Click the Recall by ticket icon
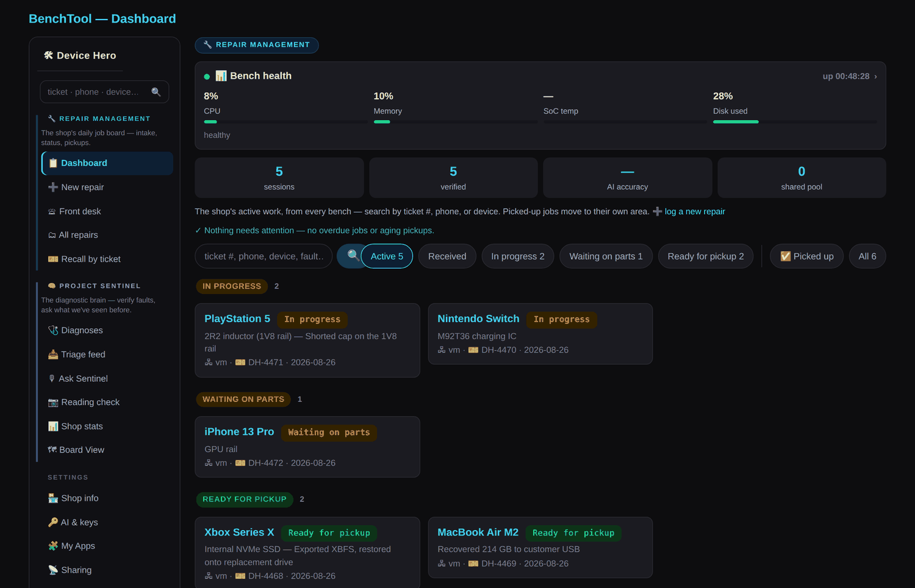Viewport: 915px width, 588px height. point(53,259)
